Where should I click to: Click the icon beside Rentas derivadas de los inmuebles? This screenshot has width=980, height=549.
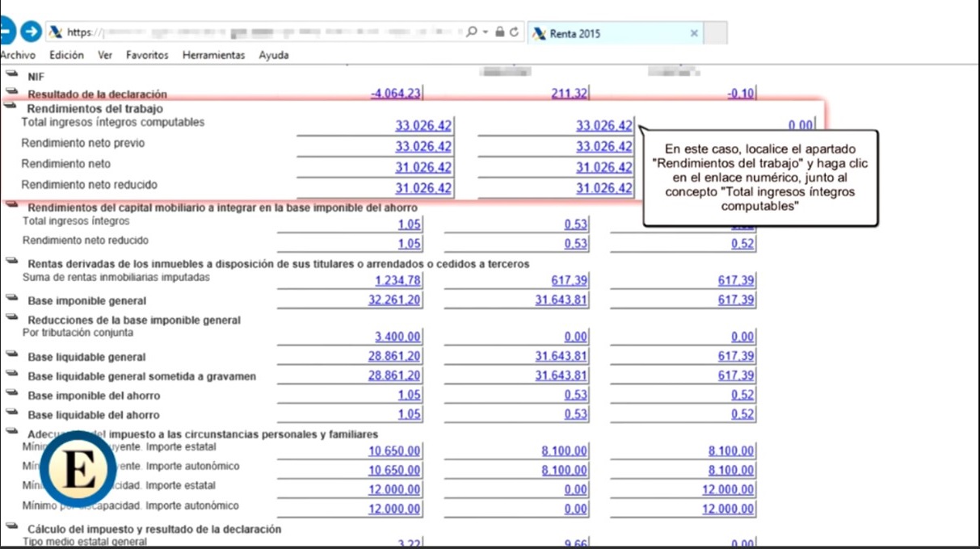point(11,262)
